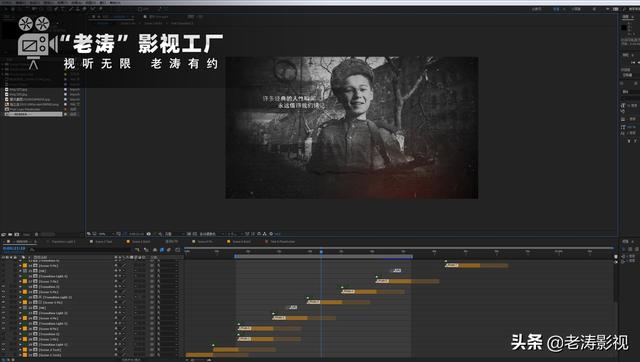Toggle the highlighted Frame Blending timeline switch

pos(162,250)
